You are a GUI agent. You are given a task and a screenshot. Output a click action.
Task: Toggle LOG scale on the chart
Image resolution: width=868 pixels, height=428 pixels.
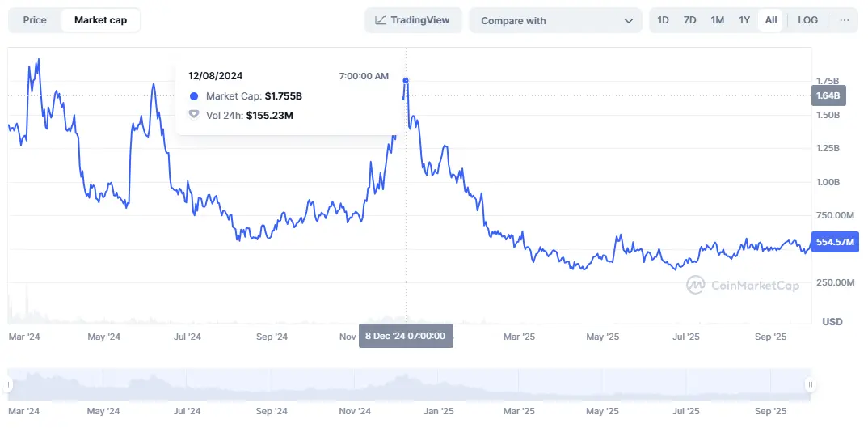pos(807,20)
